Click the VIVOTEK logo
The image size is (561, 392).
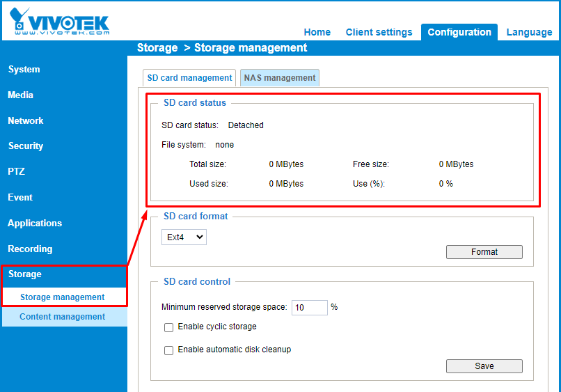(59, 21)
